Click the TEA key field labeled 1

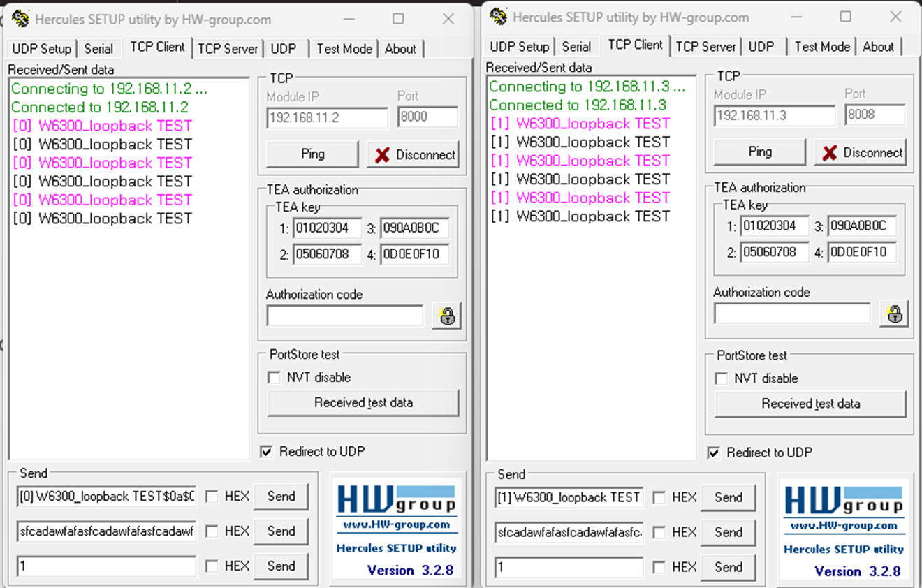point(327,228)
